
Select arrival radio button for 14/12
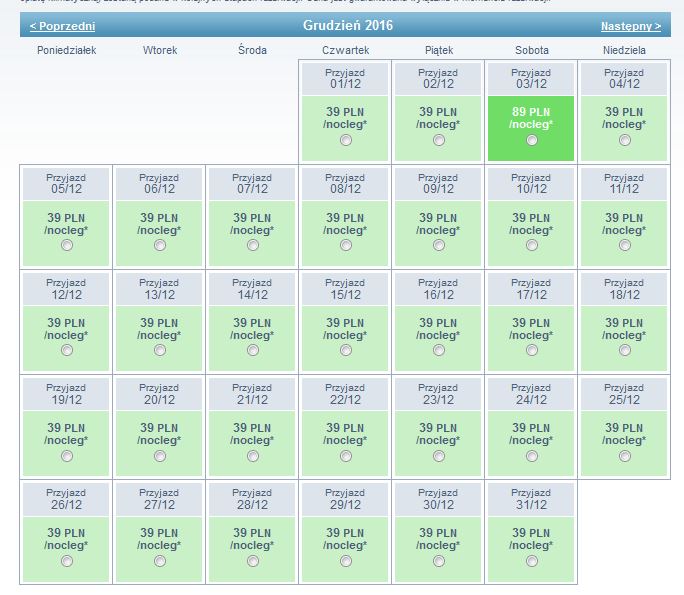253,350
